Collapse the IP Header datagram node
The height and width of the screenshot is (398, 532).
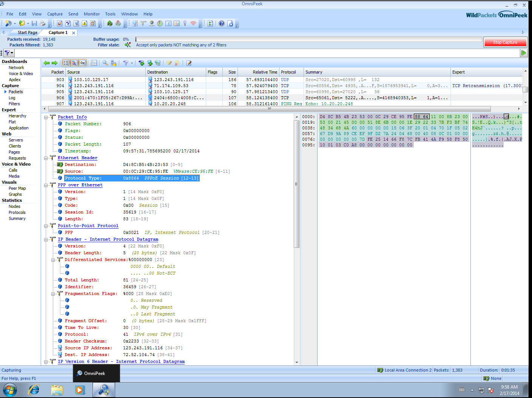point(46,240)
